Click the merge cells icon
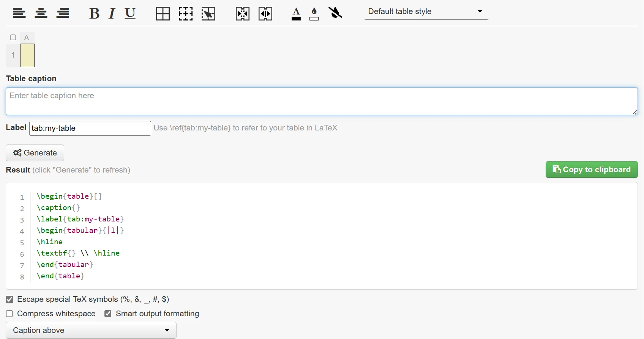The height and width of the screenshot is (339, 644). pos(243,14)
